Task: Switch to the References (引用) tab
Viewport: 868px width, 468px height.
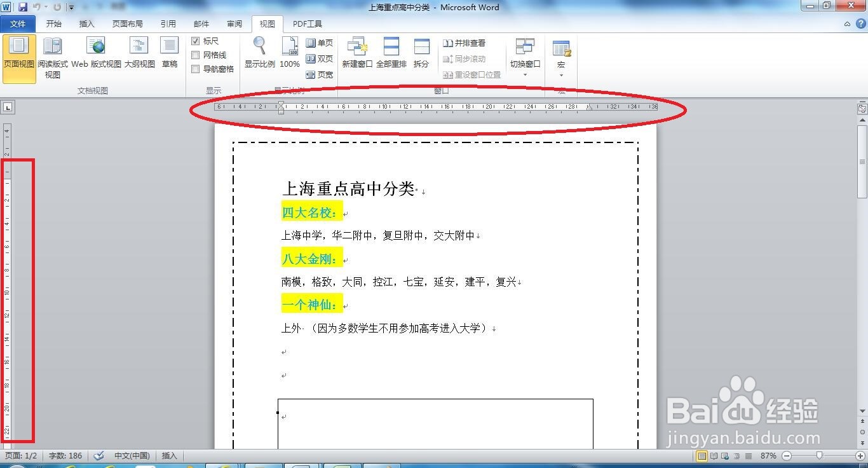Action: (x=168, y=24)
